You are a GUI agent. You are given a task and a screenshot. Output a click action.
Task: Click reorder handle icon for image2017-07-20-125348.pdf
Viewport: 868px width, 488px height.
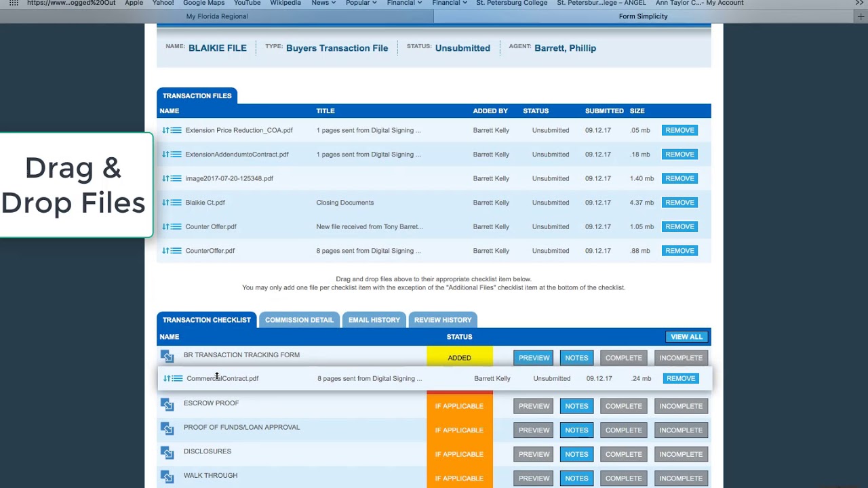[172, 178]
